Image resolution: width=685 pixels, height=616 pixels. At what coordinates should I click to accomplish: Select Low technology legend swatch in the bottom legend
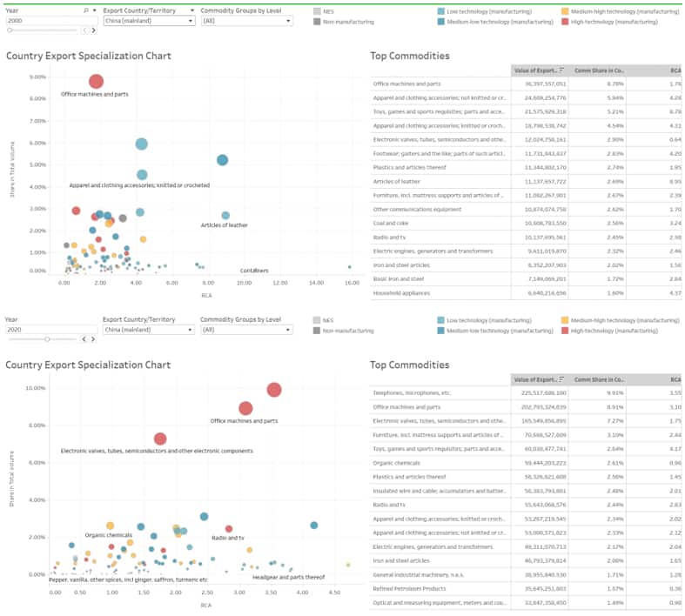pos(441,320)
